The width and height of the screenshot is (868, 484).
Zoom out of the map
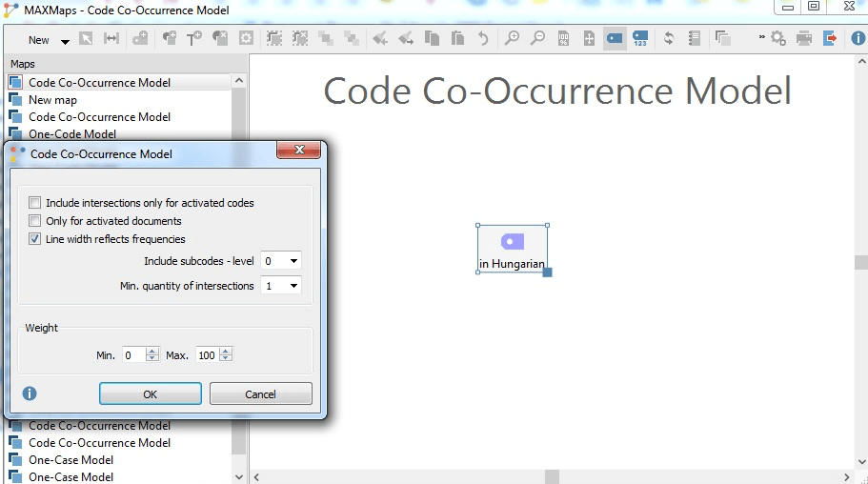[537, 39]
